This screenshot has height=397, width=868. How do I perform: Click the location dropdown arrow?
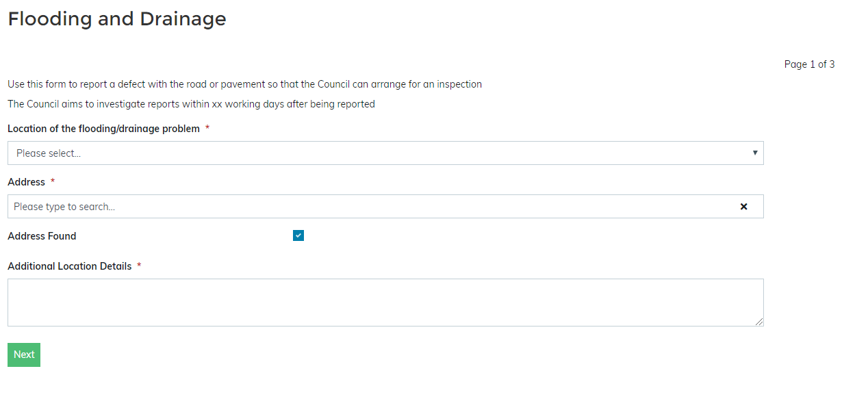coord(754,153)
